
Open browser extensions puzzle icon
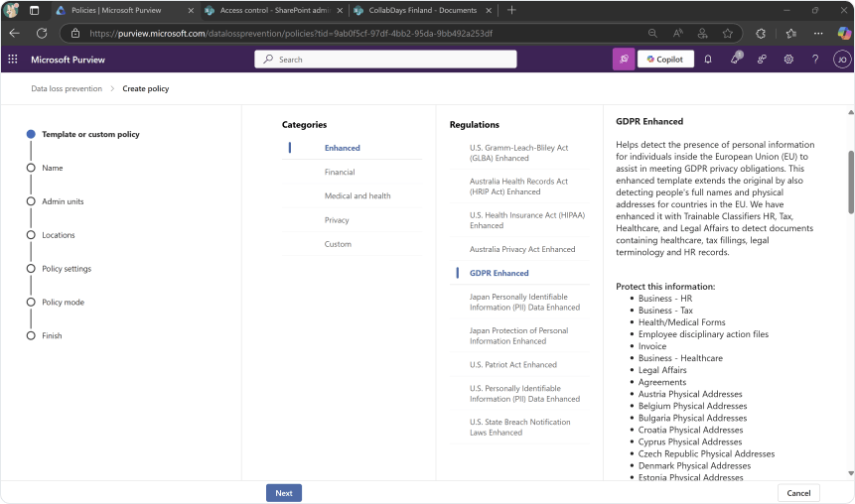click(761, 34)
